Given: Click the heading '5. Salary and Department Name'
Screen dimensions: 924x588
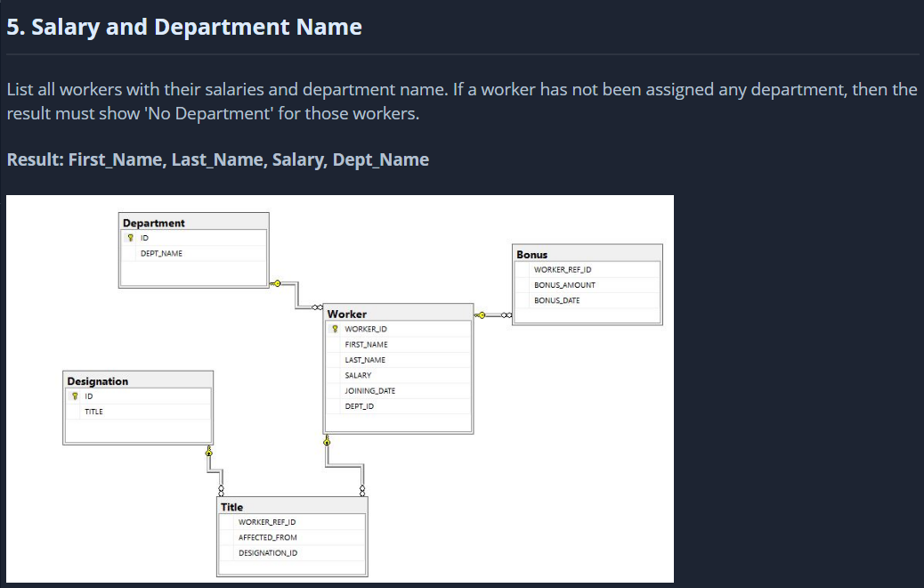Looking at the screenshot, I should [182, 26].
